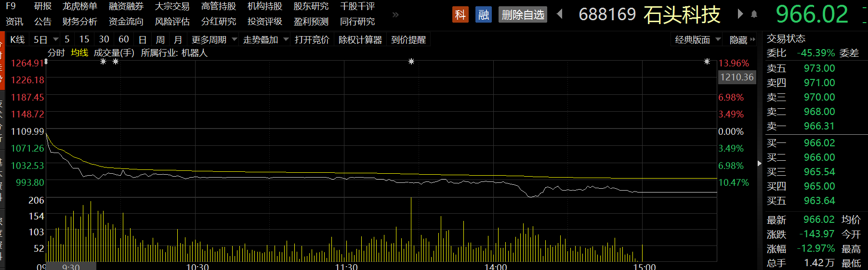Open the 经典版面 layout dropdown

pos(718,39)
